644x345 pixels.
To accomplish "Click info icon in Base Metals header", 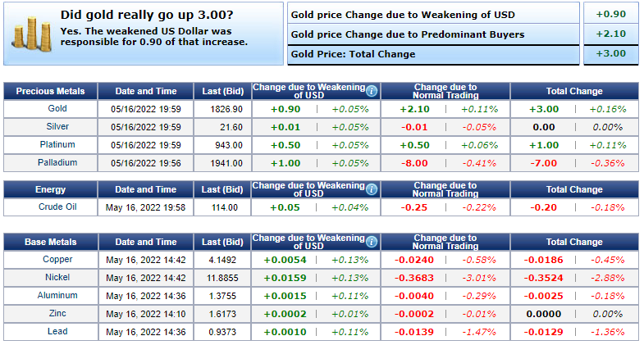I will [x=372, y=243].
